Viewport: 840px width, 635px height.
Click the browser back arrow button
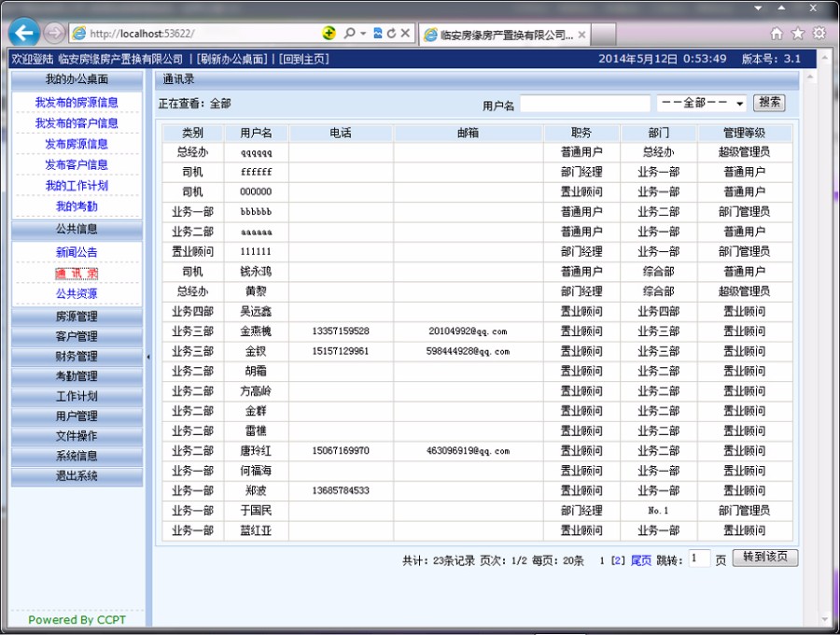24,33
